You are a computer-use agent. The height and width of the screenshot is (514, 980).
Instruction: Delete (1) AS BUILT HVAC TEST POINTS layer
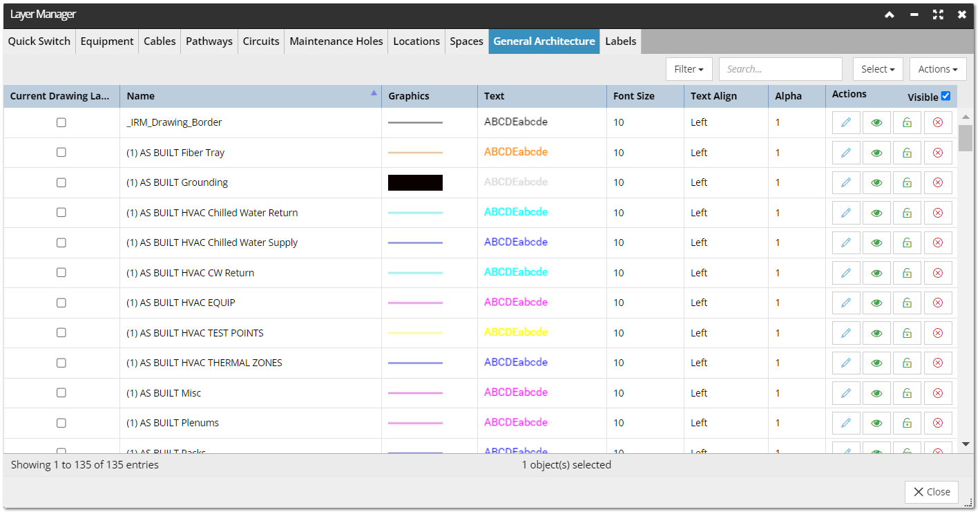pos(938,333)
